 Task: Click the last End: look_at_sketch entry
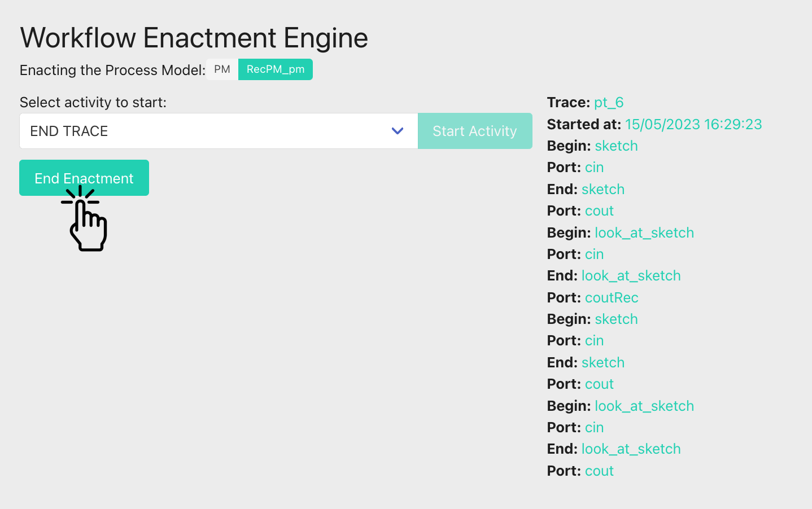click(613, 449)
